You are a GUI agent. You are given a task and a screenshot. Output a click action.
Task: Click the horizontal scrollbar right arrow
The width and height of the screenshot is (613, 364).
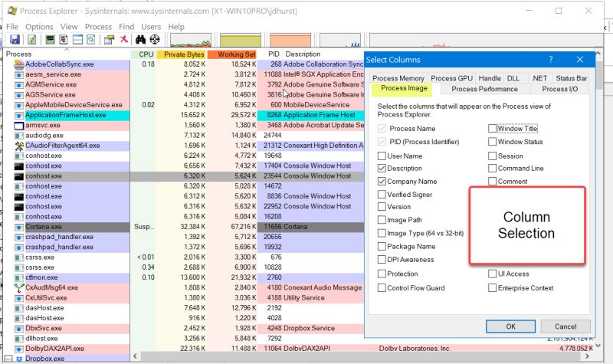coord(587,356)
